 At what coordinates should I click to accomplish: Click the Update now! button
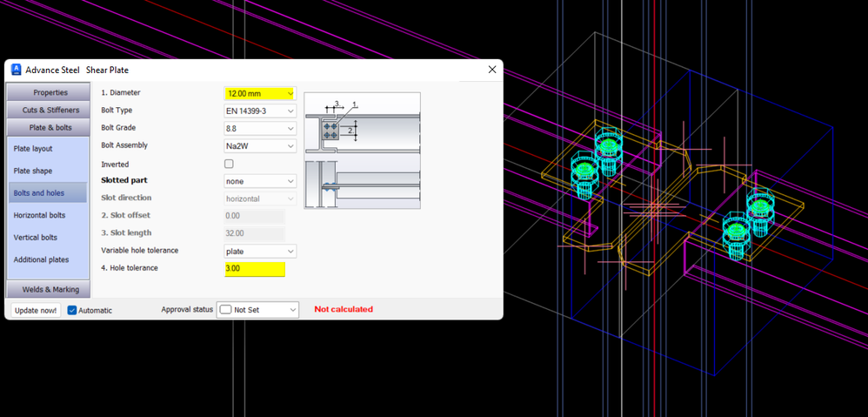(x=36, y=310)
